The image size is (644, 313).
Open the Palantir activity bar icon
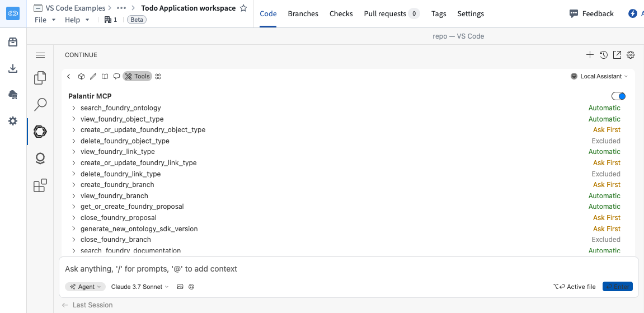pos(40,158)
